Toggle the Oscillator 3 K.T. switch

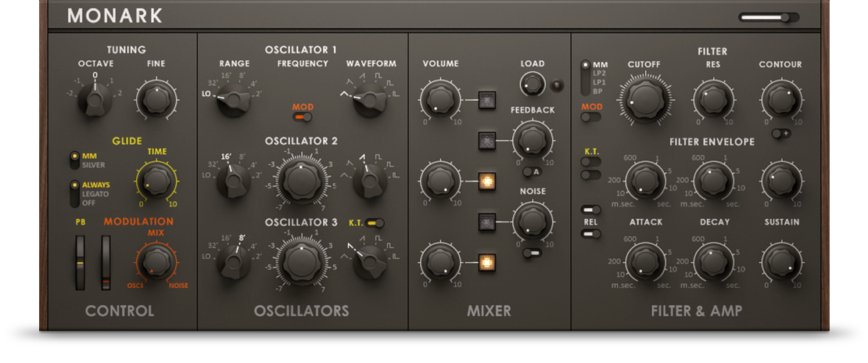tap(375, 223)
